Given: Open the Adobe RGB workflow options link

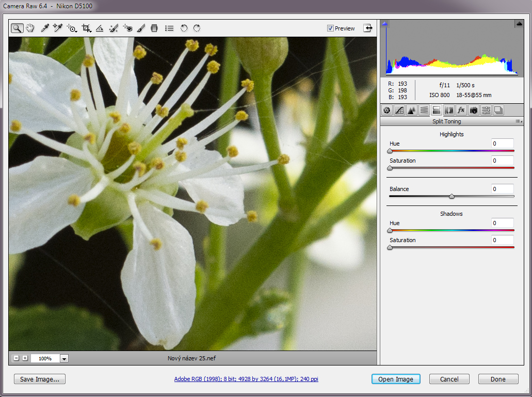Looking at the screenshot, I should 246,379.
